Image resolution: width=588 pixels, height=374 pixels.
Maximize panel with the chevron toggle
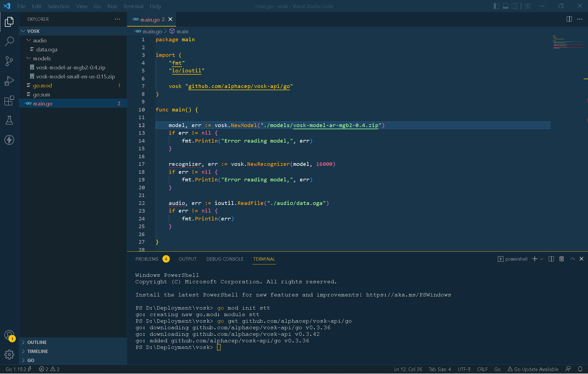tap(572, 259)
